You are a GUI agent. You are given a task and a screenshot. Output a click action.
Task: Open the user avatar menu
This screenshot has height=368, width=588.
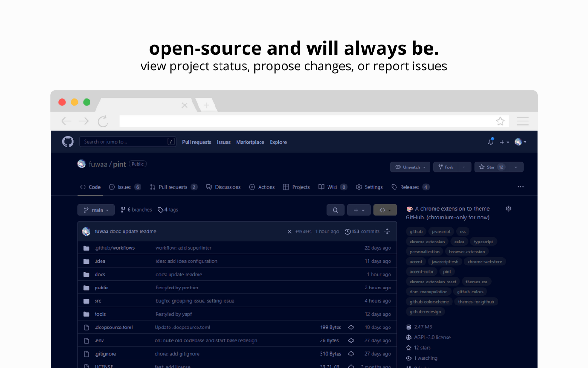(520, 142)
